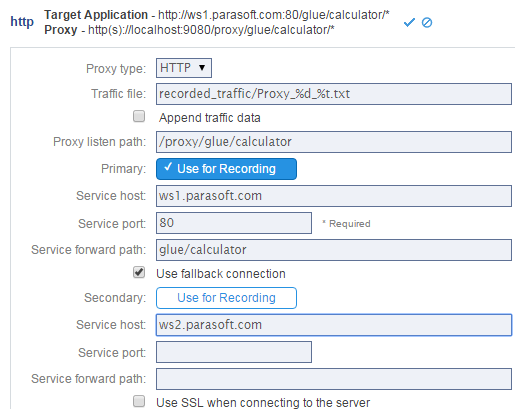Click the Traffic file input field

[334, 94]
